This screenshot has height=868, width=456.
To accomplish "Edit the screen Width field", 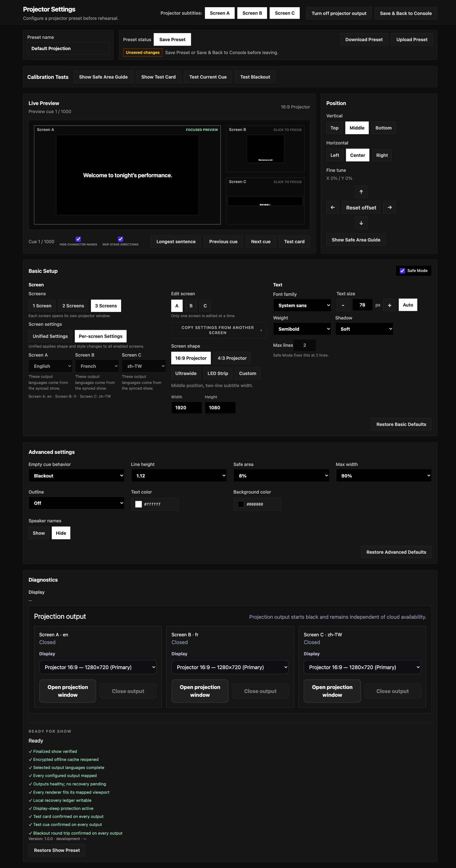I will pos(187,408).
